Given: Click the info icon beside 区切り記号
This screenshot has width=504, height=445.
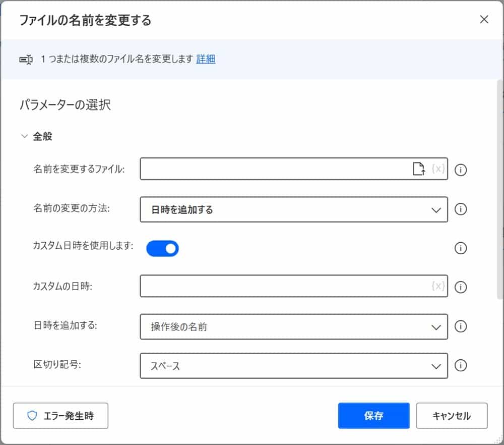Looking at the screenshot, I should click(x=460, y=366).
